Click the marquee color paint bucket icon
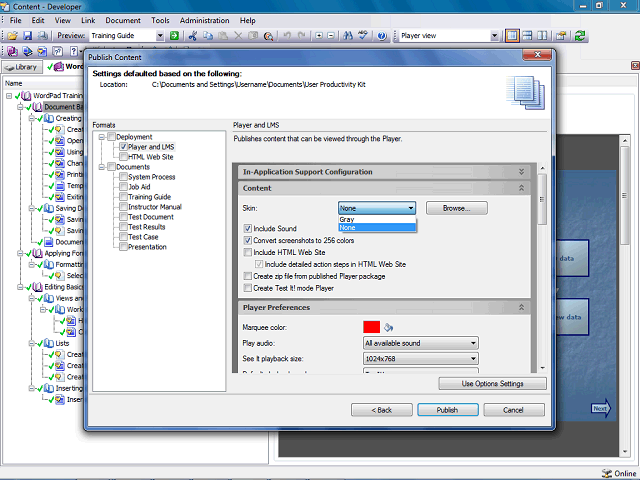 [389, 327]
